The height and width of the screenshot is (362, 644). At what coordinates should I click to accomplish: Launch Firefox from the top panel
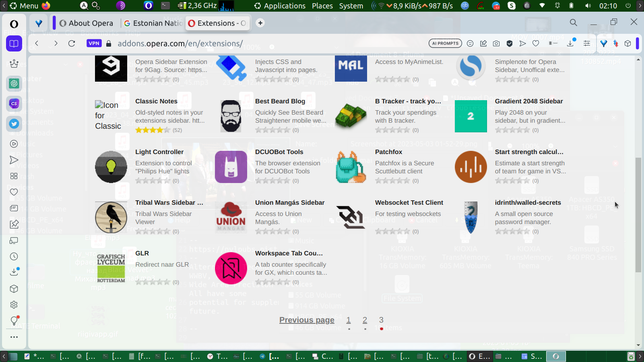46,6
